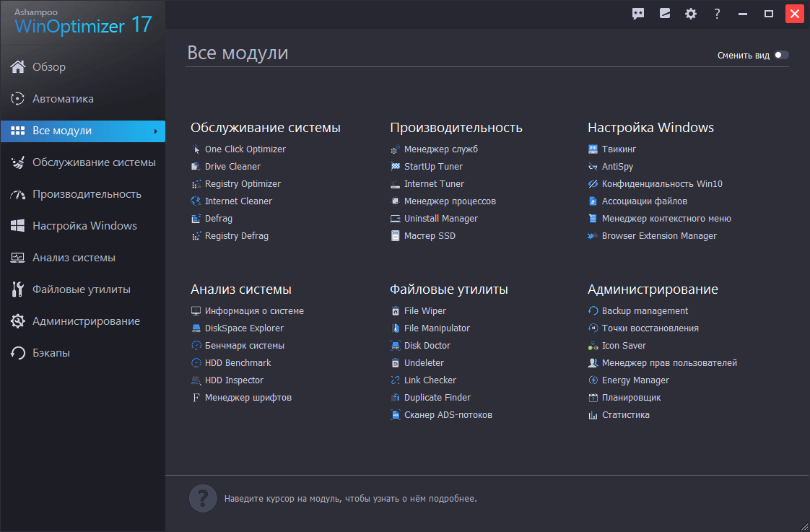The width and height of the screenshot is (810, 532).
Task: Open the "Статистика" module
Action: [x=619, y=415]
